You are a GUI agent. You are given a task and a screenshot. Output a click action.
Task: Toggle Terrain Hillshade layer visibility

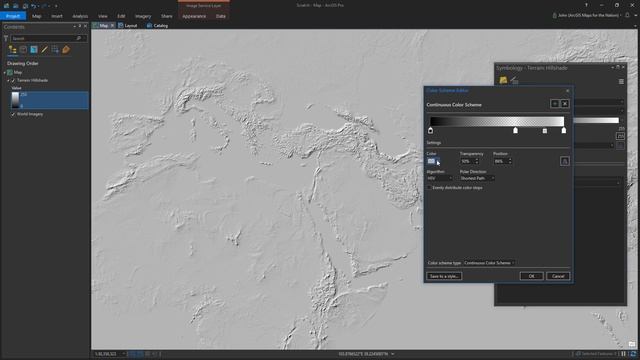13,80
